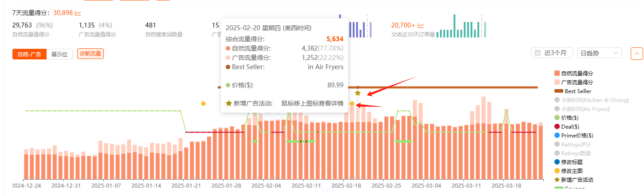The width and height of the screenshot is (644, 196).
Task: Open trend chart icon beside 30,898 score
Action: click(x=78, y=14)
